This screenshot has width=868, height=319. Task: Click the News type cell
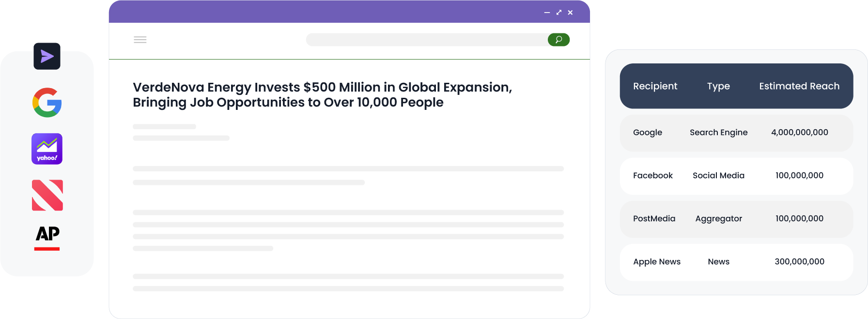[x=719, y=262]
